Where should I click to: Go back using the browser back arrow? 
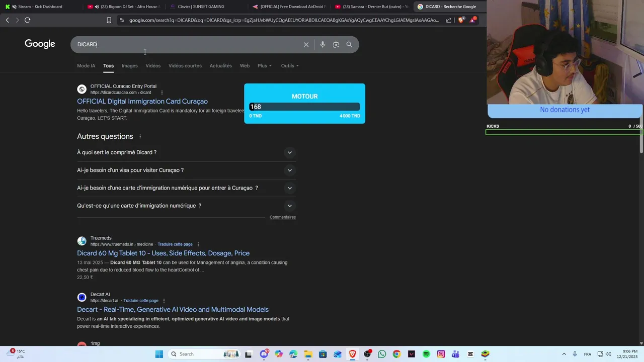7,20
